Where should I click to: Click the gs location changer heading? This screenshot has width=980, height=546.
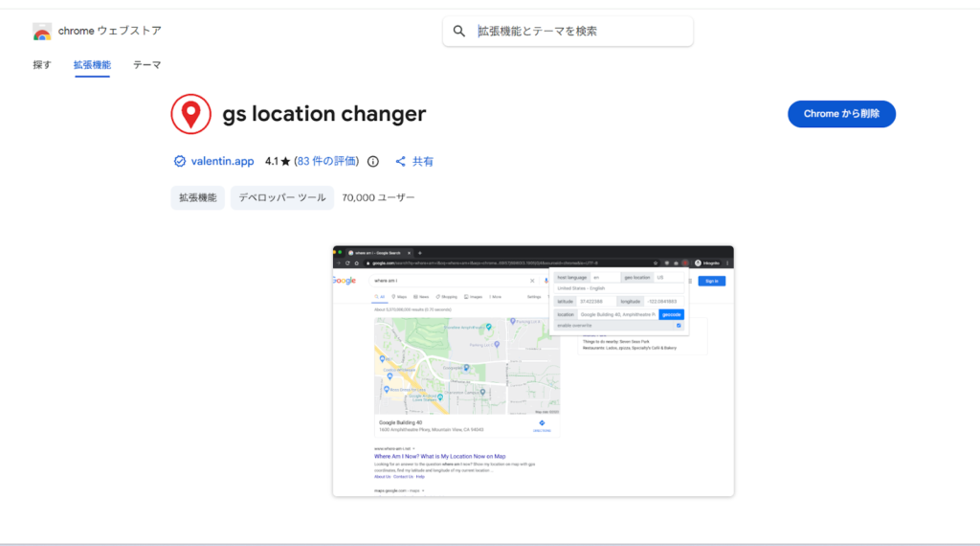point(323,114)
